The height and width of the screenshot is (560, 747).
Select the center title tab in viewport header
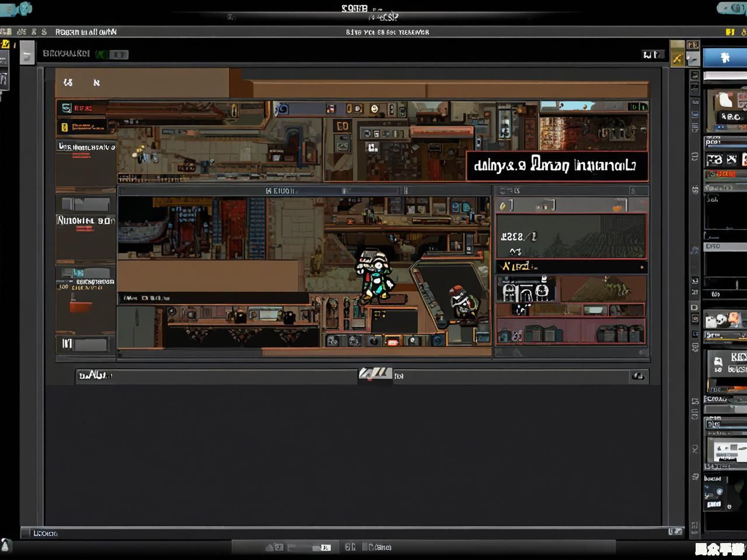click(280, 191)
